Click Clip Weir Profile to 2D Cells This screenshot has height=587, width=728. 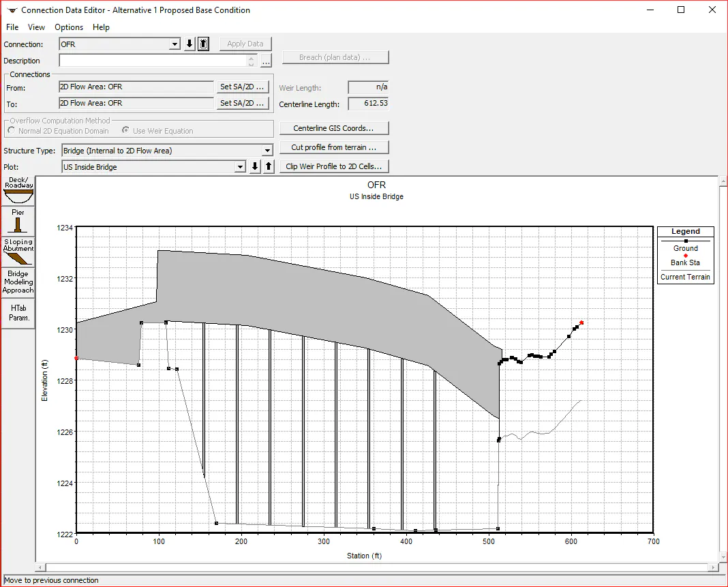pyautogui.click(x=334, y=166)
